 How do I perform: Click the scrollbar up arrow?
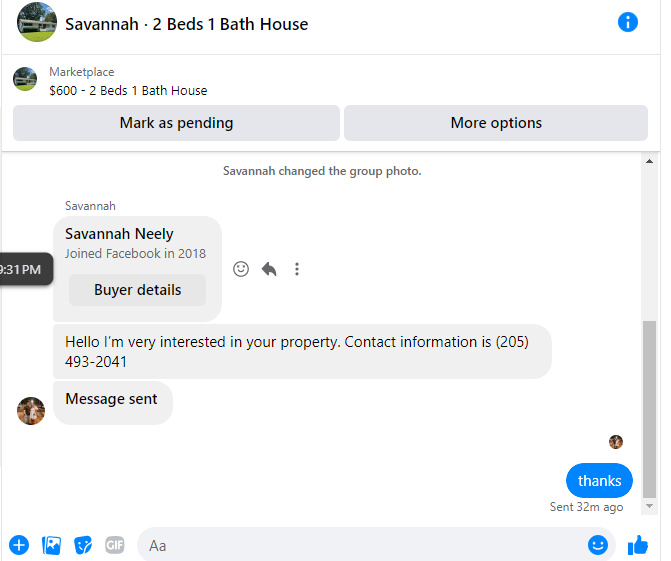(x=649, y=161)
